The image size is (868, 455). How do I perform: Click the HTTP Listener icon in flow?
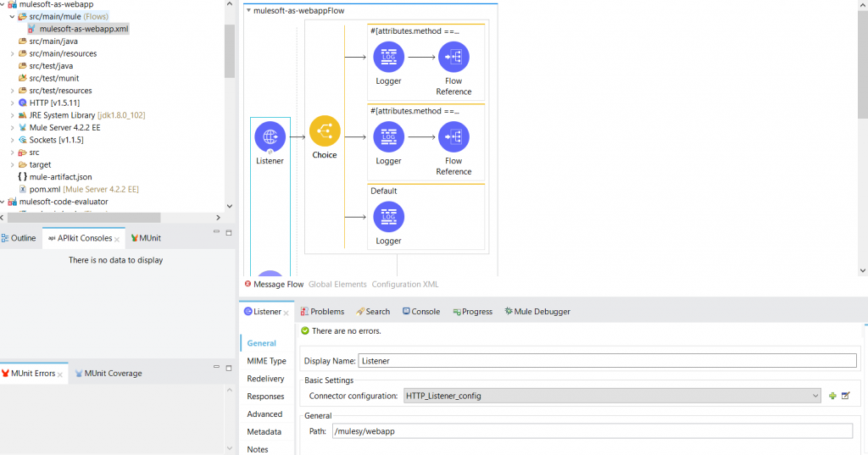270,136
